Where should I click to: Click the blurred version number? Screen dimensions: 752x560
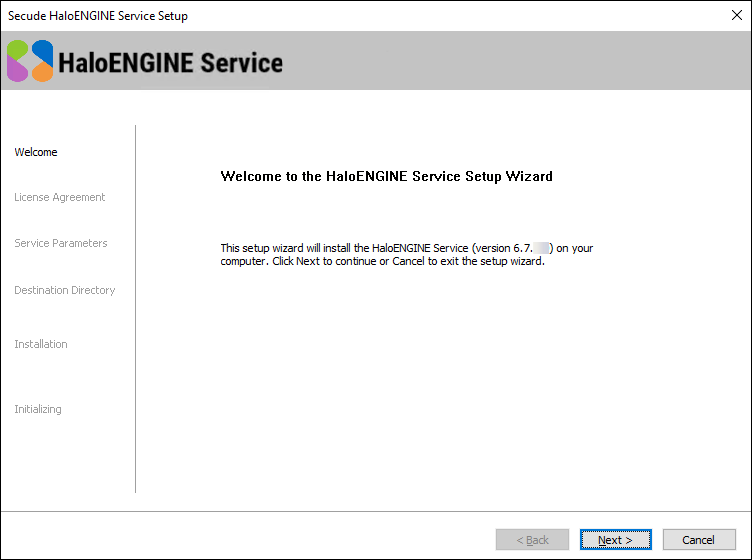tap(543, 247)
